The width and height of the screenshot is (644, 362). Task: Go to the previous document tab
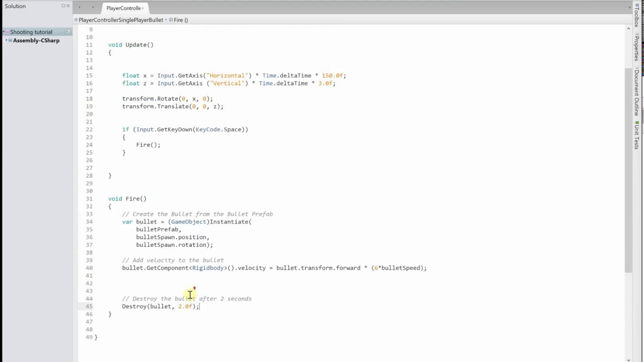point(79,8)
